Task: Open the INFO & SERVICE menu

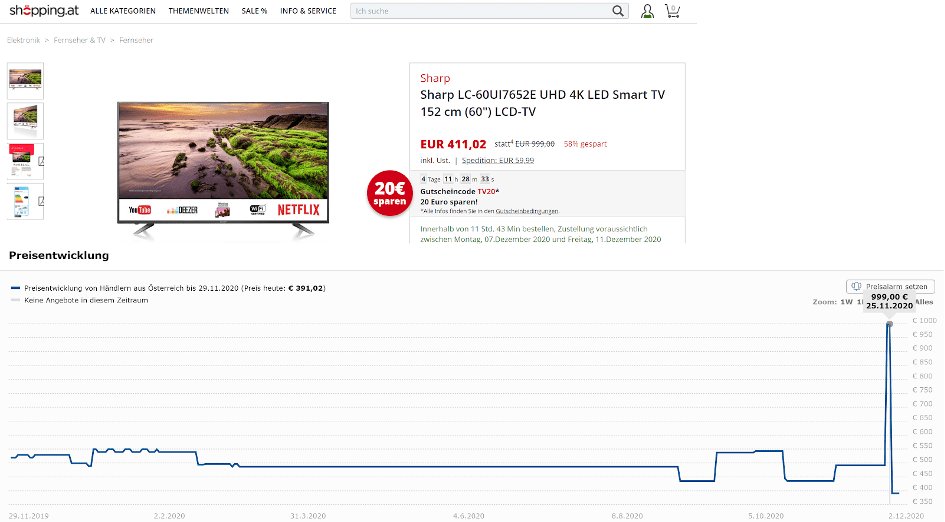Action: [x=308, y=11]
